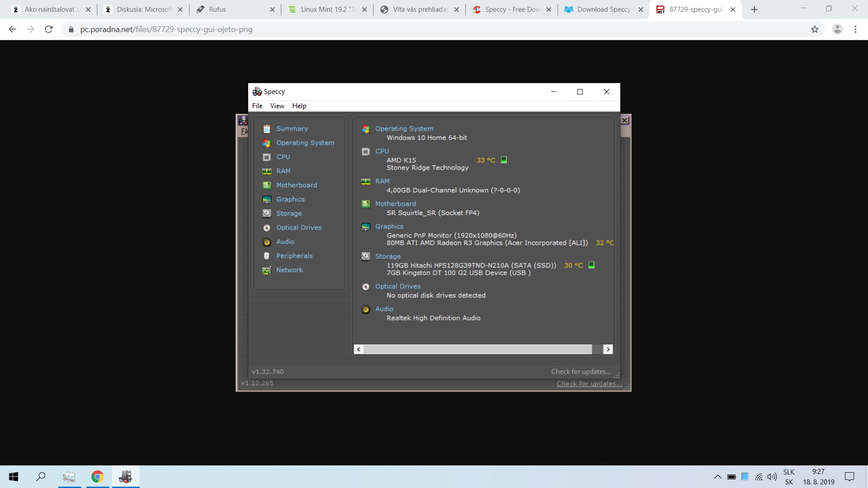Image resolution: width=868 pixels, height=488 pixels.
Task: Open Motherboard section via its sidebar icon
Action: click(x=267, y=185)
